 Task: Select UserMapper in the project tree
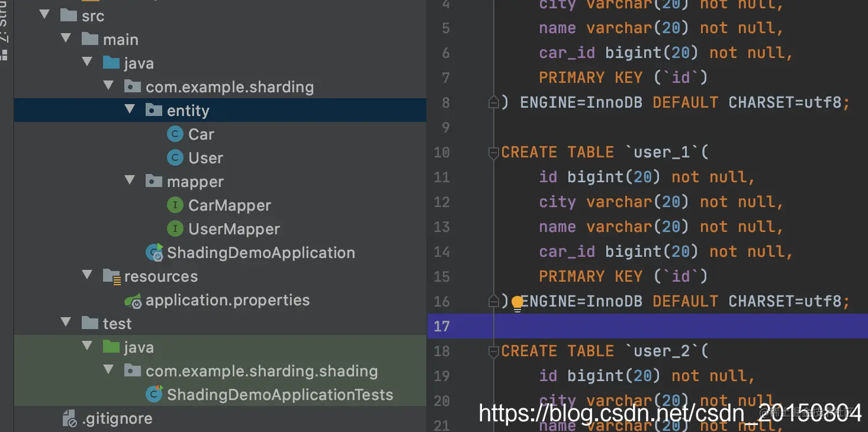234,229
